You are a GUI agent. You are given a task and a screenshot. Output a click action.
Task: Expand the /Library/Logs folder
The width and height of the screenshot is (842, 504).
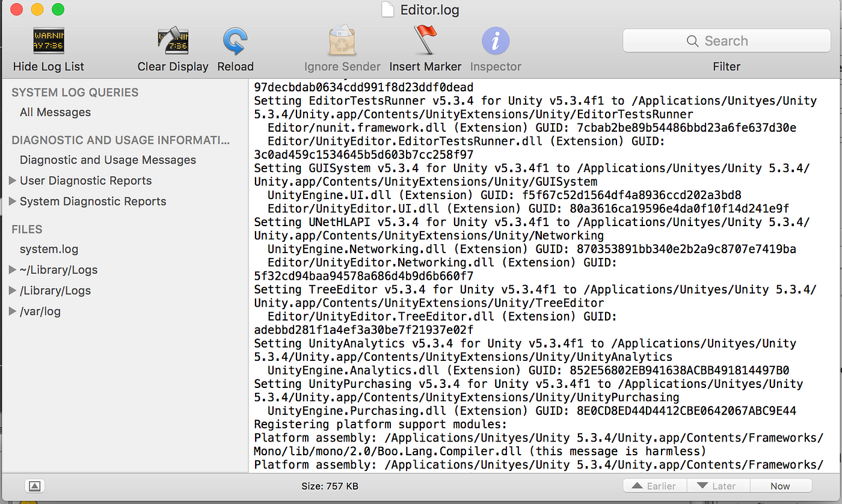coord(13,290)
